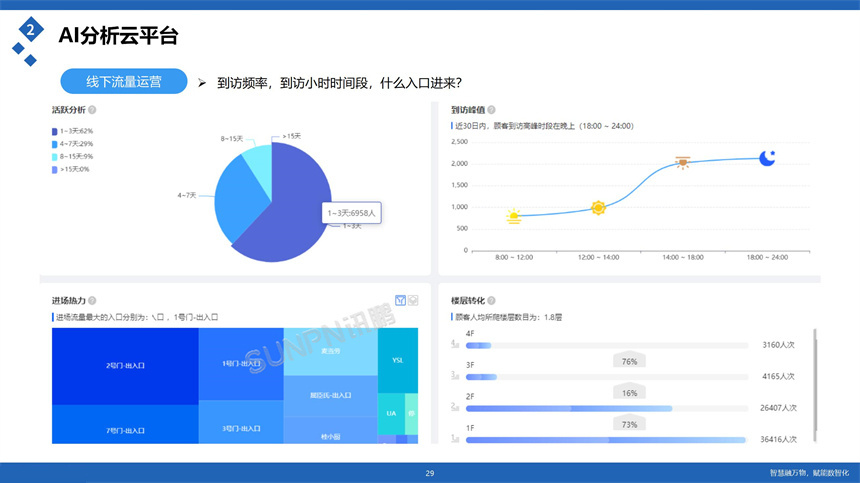
Task: Click the 1F progress bar
Action: point(607,440)
